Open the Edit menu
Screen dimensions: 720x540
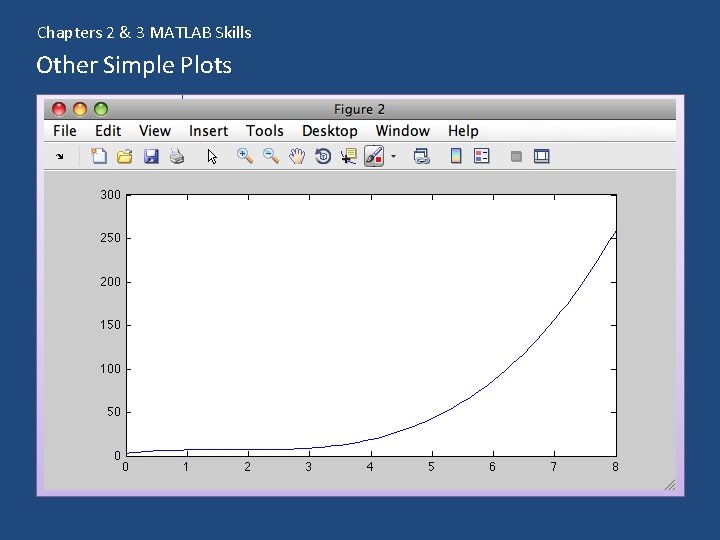click(x=108, y=131)
